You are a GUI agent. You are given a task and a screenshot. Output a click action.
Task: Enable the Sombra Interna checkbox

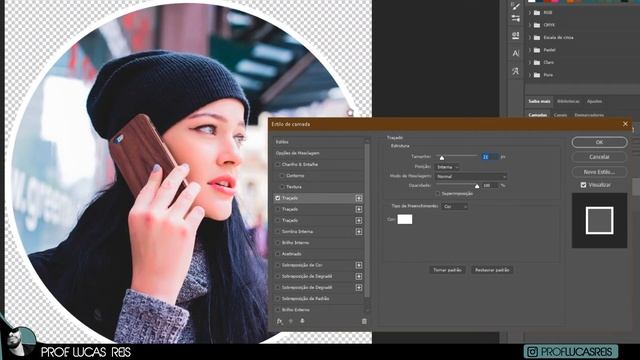pyautogui.click(x=278, y=231)
